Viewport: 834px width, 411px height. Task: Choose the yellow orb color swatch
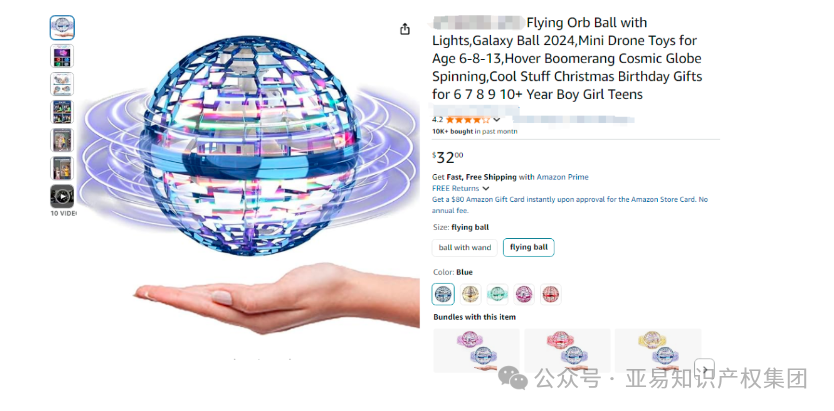(470, 294)
